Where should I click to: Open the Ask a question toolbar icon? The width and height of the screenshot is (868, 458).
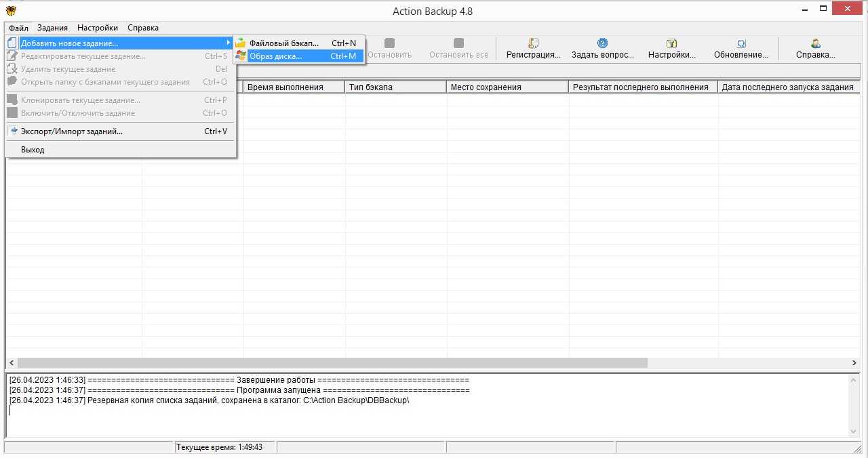(x=602, y=43)
